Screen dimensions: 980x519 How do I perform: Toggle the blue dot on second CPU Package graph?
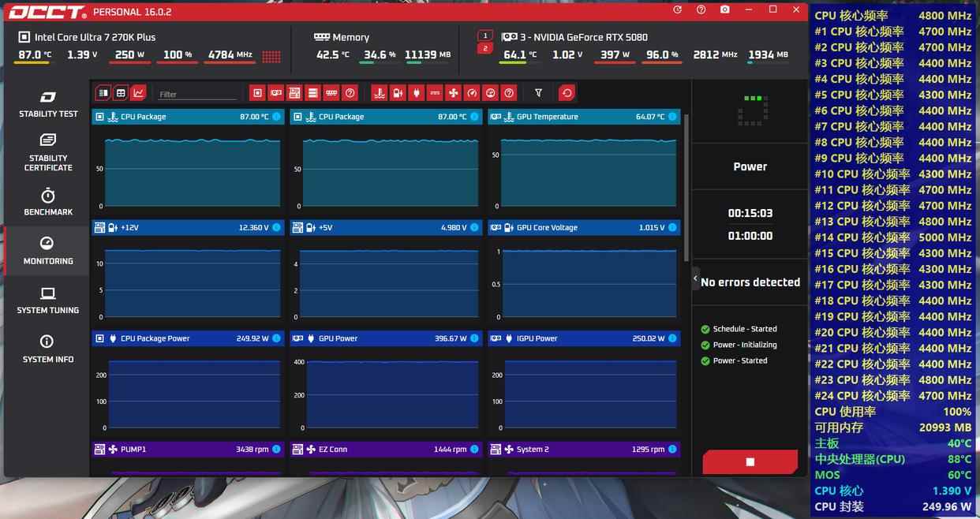coord(474,117)
